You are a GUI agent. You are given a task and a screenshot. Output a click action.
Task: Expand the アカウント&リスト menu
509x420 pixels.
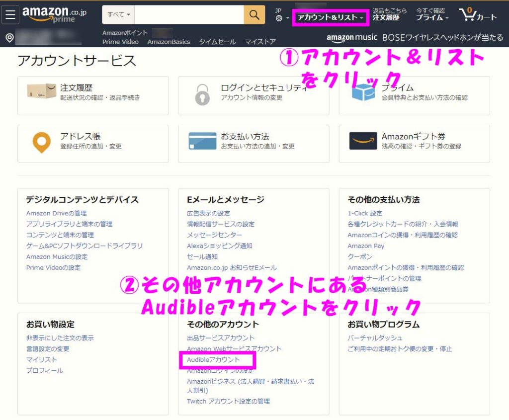click(x=331, y=17)
